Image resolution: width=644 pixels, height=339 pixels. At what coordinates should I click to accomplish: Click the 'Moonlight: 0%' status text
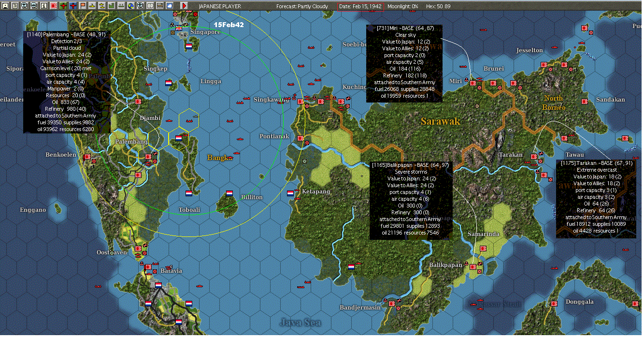(x=402, y=6)
